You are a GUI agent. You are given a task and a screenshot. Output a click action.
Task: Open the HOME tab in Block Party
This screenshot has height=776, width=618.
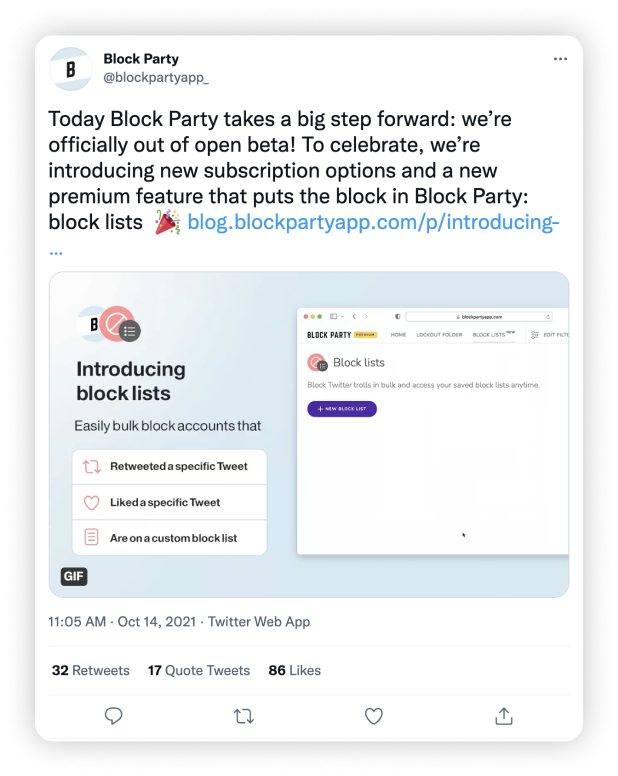[x=398, y=335]
